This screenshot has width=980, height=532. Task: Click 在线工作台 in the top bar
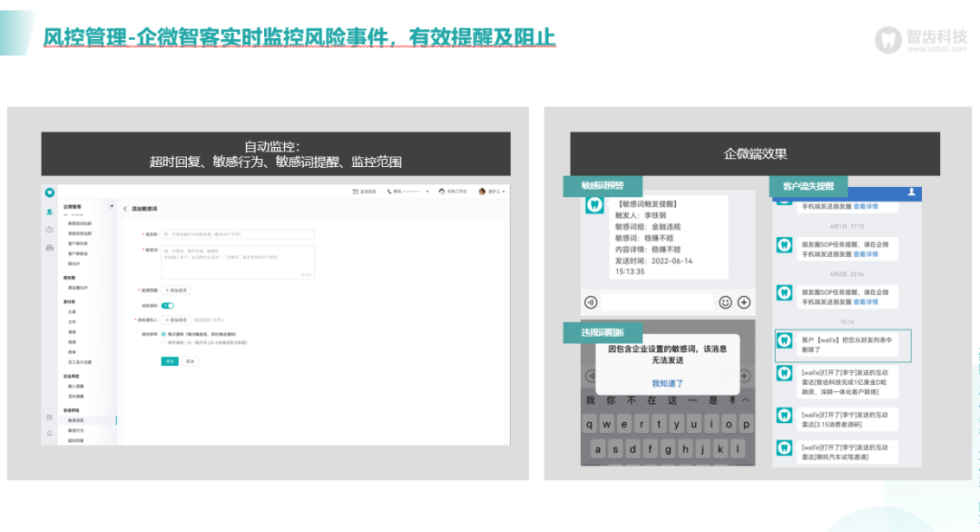(456, 192)
